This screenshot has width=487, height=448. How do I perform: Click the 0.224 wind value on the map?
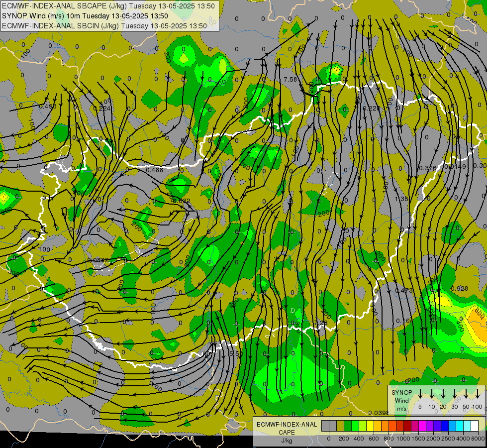tap(102, 108)
